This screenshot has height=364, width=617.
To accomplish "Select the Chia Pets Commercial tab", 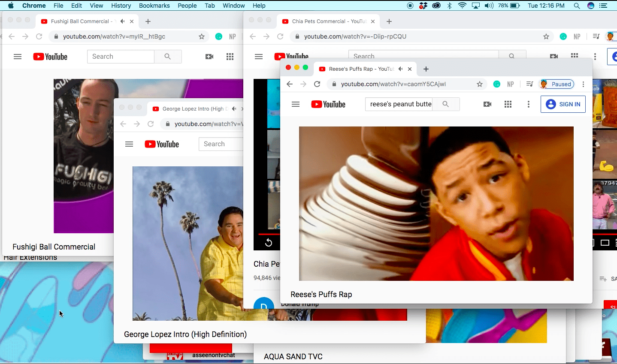I will [329, 21].
